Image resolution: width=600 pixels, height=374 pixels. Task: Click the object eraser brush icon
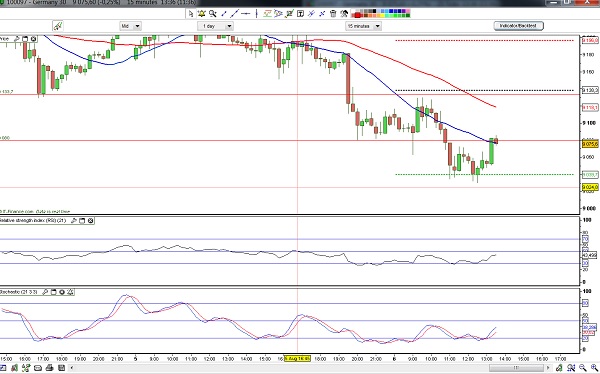click(344, 14)
